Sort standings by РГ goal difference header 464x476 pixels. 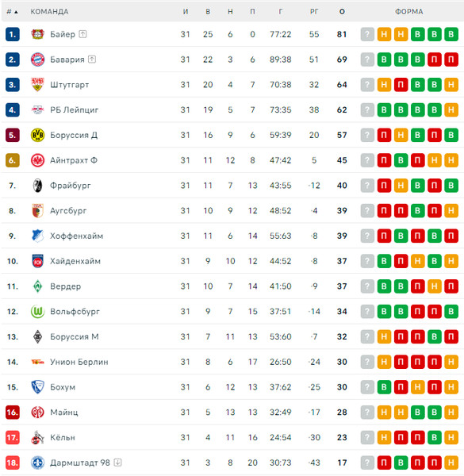314,12
